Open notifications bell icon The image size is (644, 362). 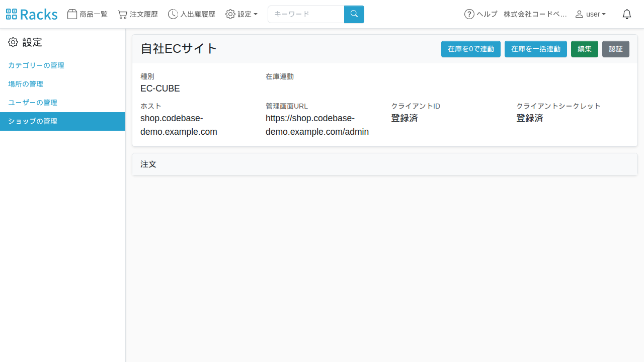(x=627, y=14)
